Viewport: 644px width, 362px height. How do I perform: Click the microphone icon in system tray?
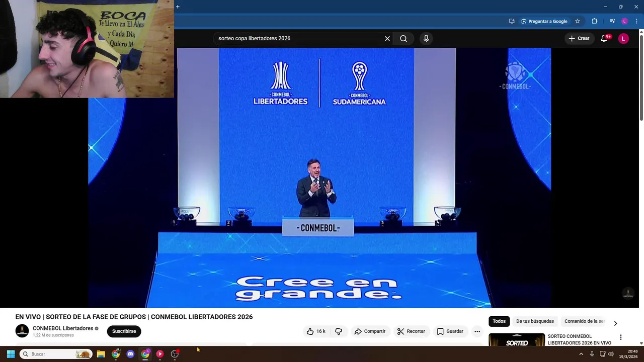point(592,354)
